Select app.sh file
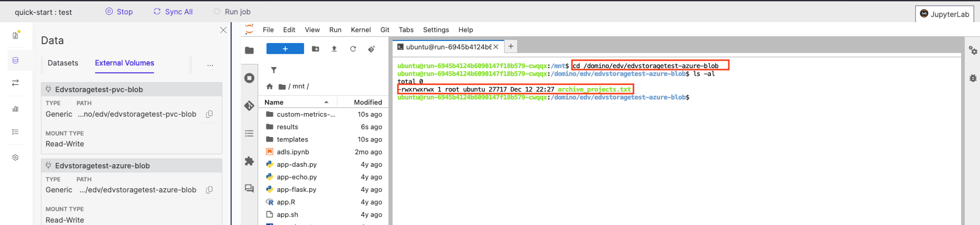Screen dimensions: 980x225 [x=324, y=215]
